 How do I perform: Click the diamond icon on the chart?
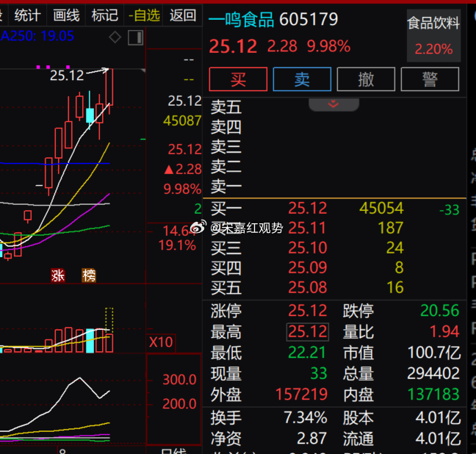tap(115, 37)
